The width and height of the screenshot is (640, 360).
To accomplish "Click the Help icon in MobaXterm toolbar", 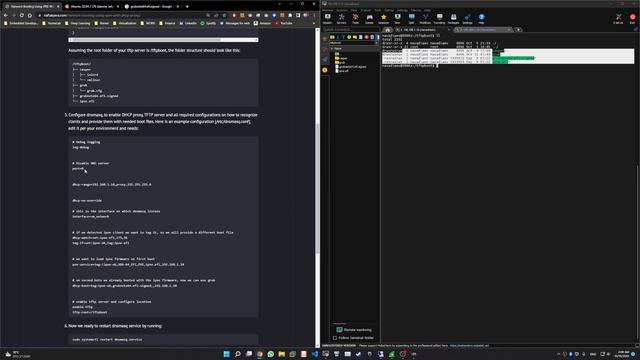I will 482,18.
